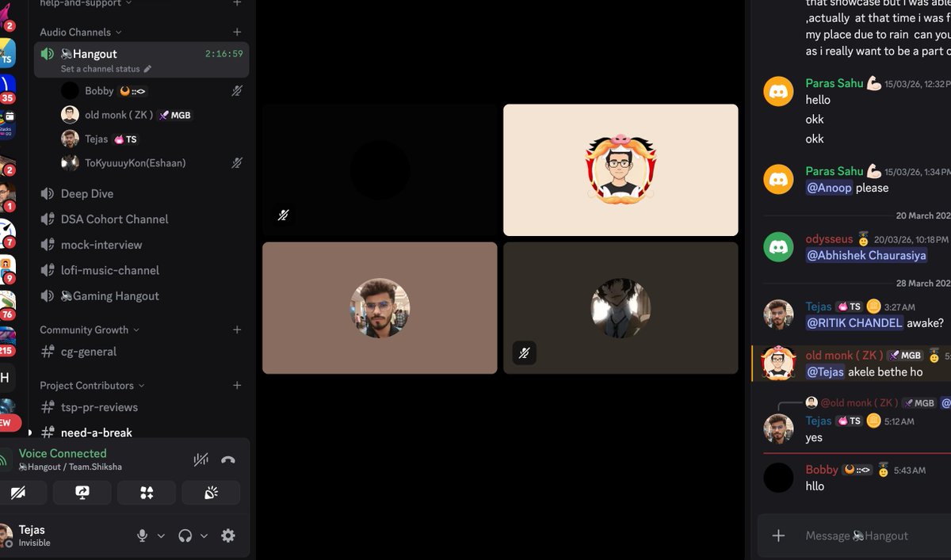The image size is (951, 560).
Task: Toggle the microphone mute in user panel
Action: click(x=143, y=535)
